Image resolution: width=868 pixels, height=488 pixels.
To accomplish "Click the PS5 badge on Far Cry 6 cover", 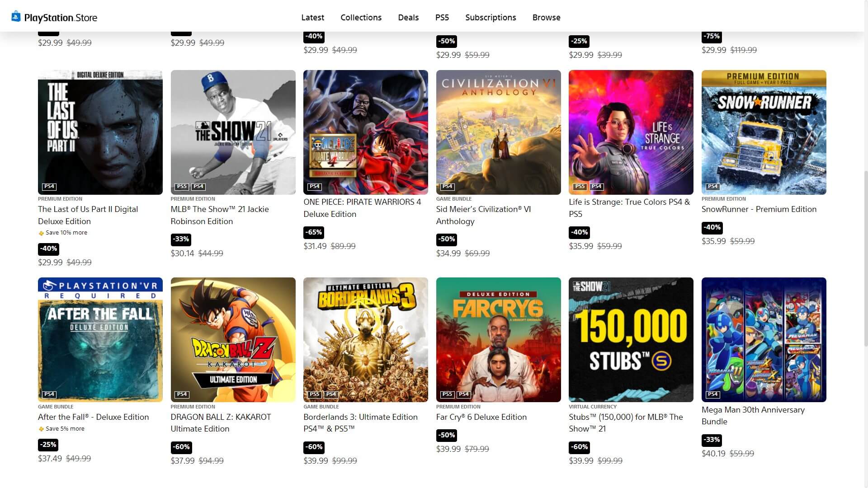I will tap(447, 394).
